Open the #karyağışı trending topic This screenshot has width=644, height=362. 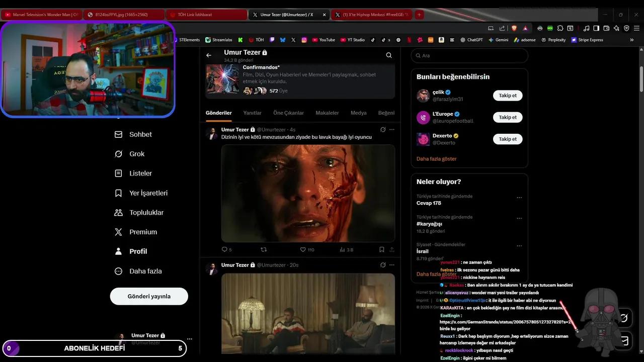tap(429, 224)
